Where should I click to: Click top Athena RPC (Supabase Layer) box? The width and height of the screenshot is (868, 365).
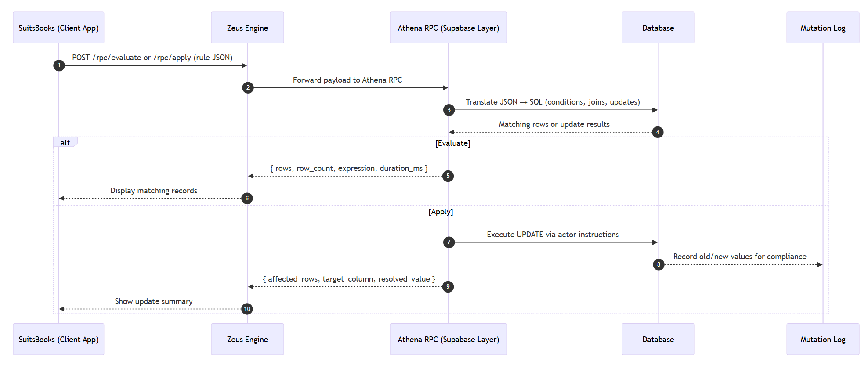[448, 28]
